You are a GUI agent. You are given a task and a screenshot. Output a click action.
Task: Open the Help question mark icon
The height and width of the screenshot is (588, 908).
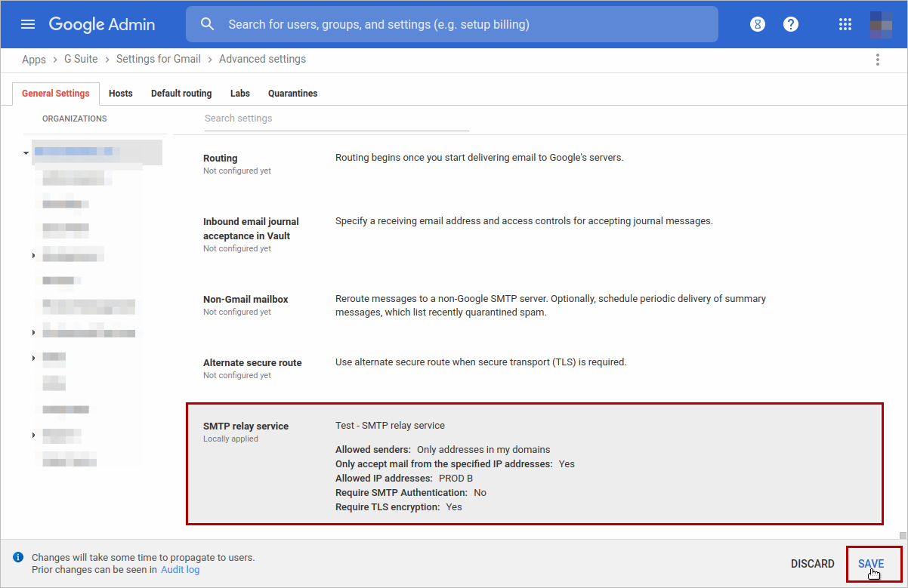pos(791,24)
